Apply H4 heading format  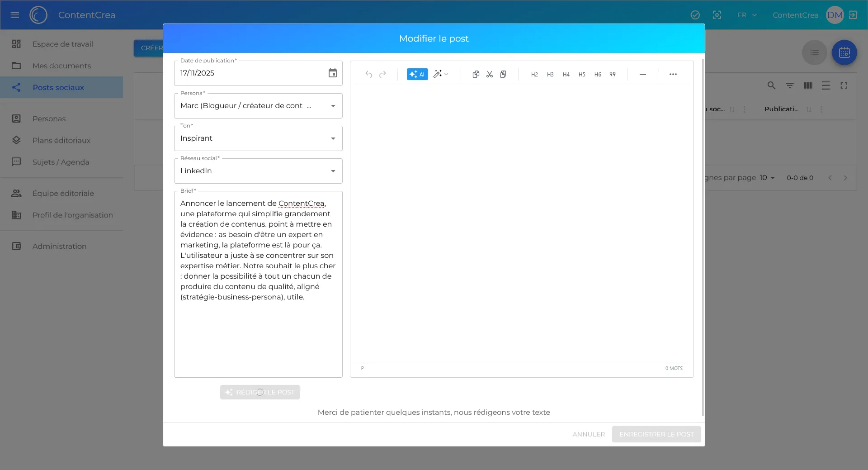click(x=566, y=75)
